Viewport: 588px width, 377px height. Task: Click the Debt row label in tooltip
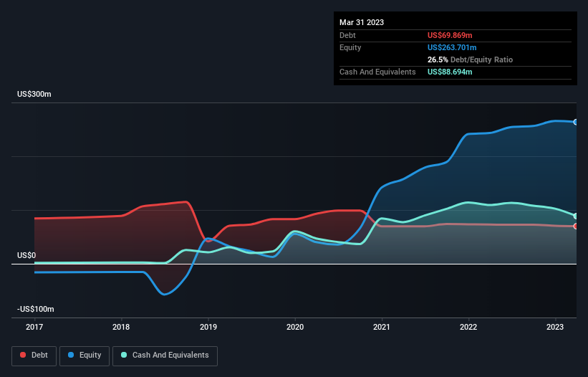point(347,35)
